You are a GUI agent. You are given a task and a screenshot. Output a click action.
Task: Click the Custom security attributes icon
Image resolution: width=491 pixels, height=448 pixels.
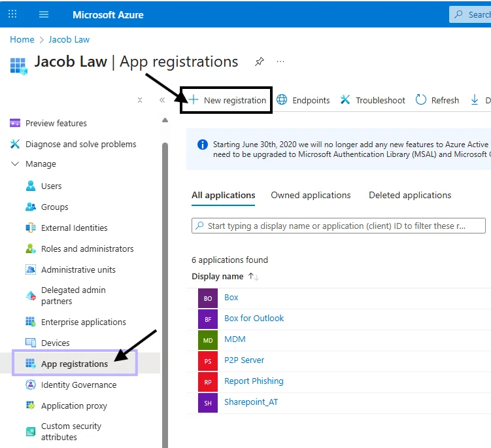pos(30,432)
